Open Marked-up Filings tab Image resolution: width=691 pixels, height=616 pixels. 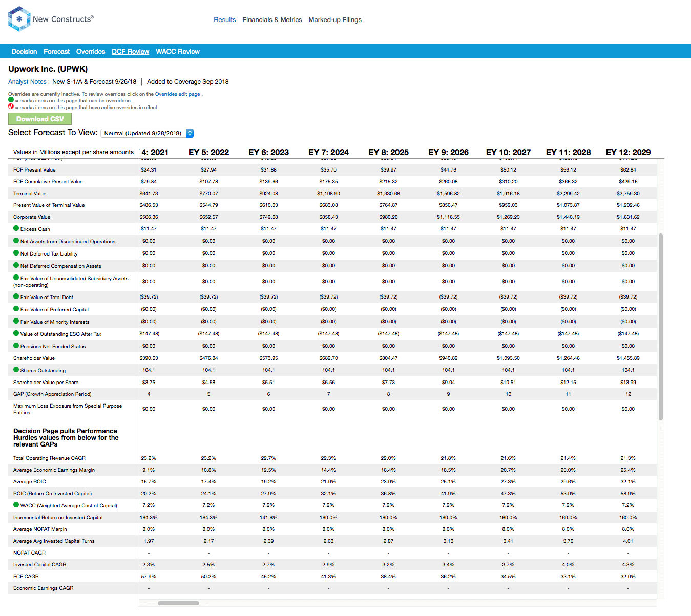point(335,20)
